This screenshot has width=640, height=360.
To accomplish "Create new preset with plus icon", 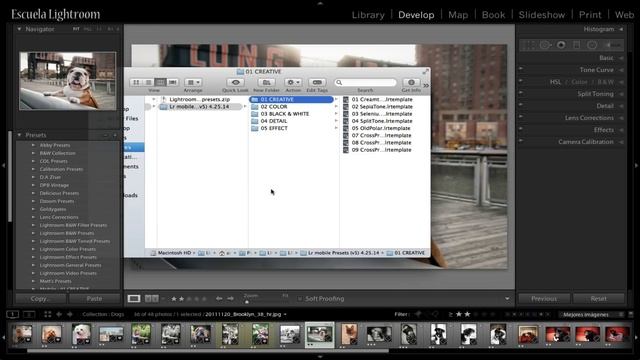I will tap(115, 135).
